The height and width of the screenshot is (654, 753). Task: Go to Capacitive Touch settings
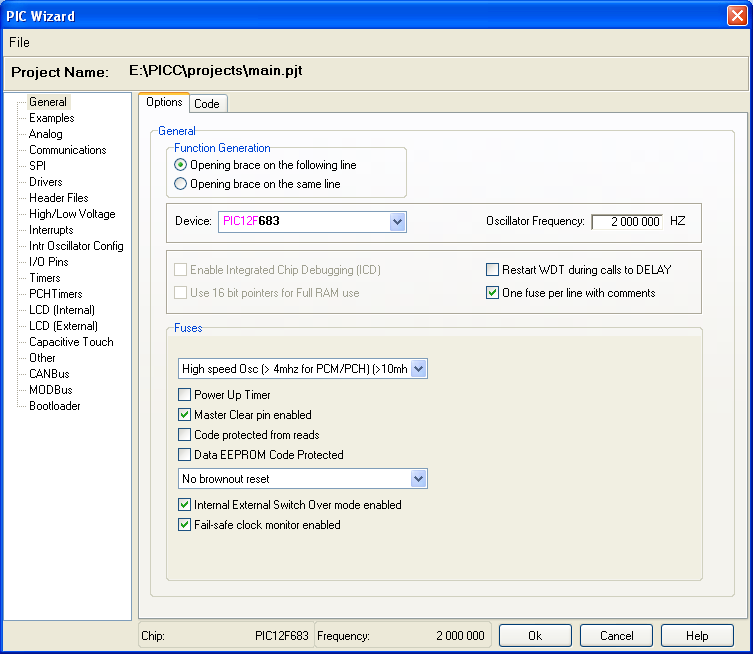click(71, 341)
